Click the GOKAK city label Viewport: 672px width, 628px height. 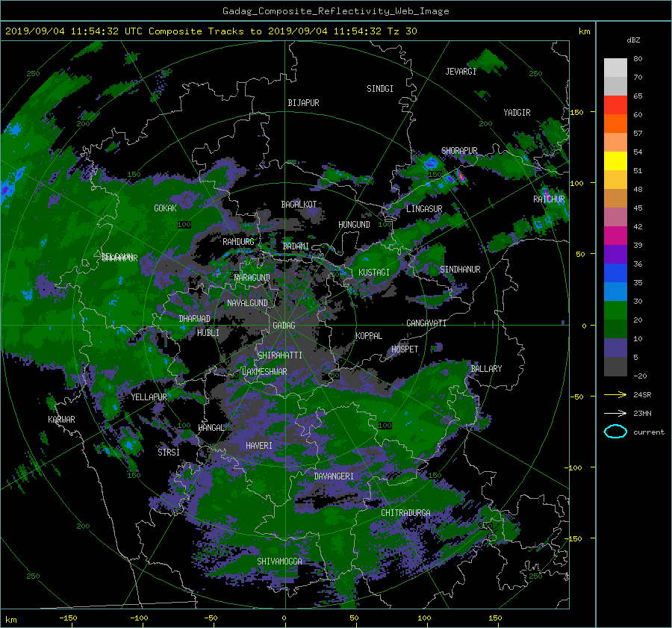pos(166,208)
